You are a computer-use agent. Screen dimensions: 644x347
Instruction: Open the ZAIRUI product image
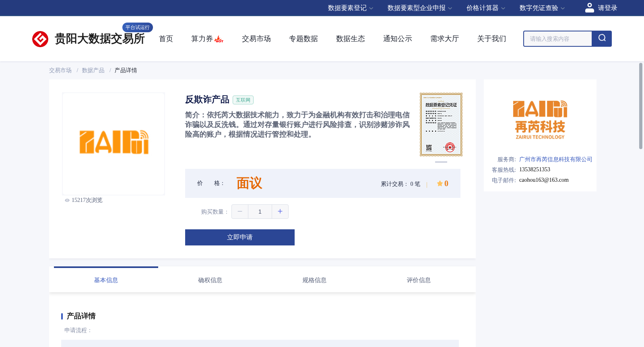(x=114, y=144)
